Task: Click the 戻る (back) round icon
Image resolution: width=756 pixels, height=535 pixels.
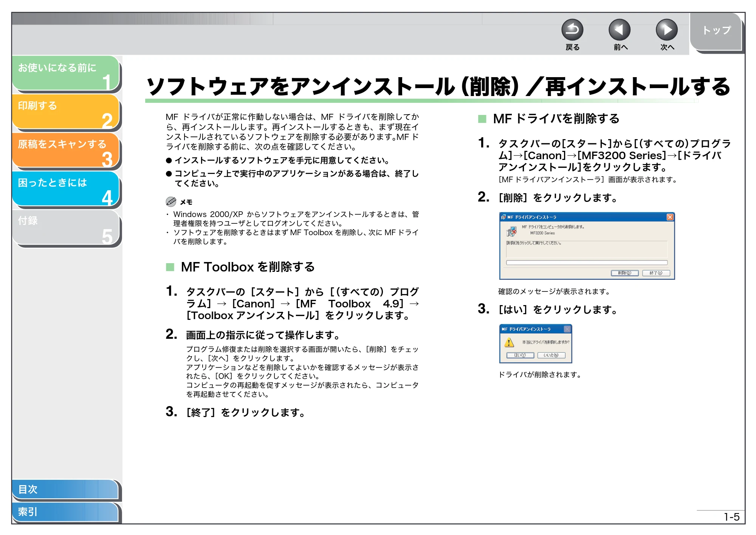Action: point(572,30)
